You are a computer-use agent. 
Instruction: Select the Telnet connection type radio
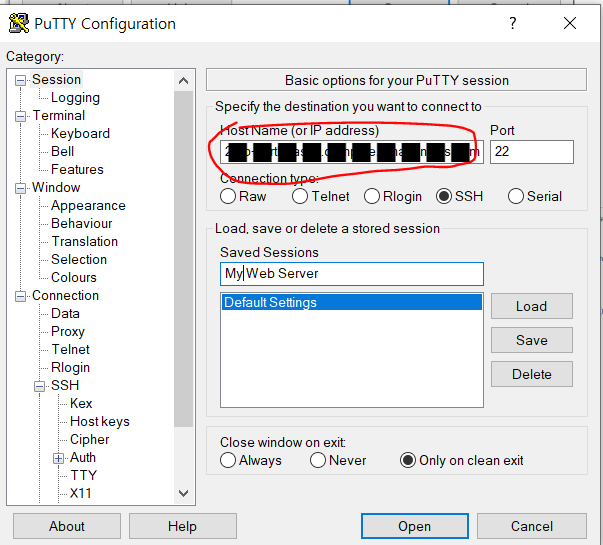(x=300, y=196)
